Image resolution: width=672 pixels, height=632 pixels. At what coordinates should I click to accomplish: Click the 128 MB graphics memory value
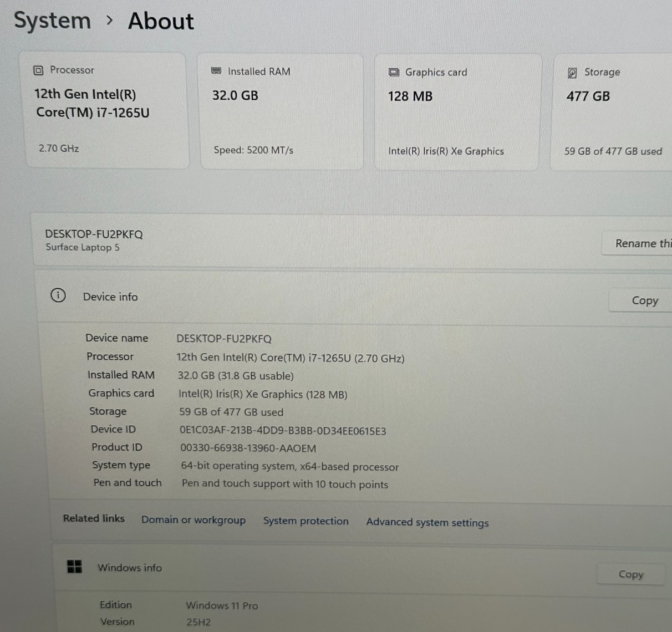410,96
